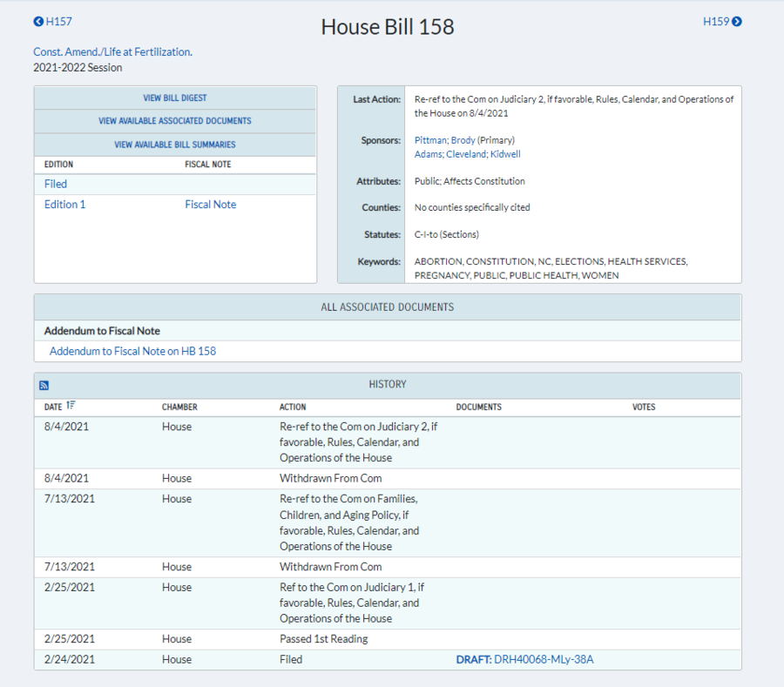Image resolution: width=784 pixels, height=687 pixels.
Task: View sponsor Brody's page
Action: (463, 140)
